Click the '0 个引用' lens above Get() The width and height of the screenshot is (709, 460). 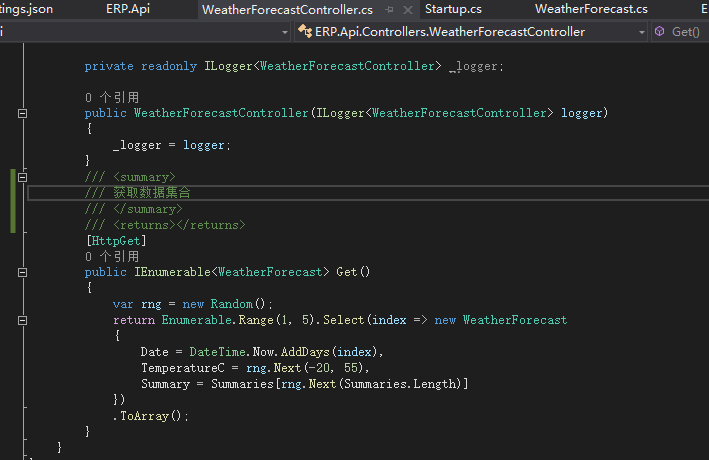[112, 256]
